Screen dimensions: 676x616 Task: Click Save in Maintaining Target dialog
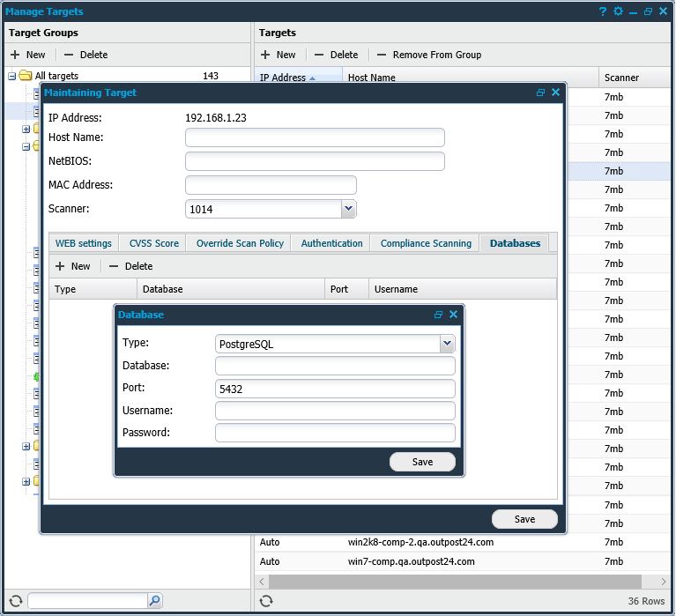(x=524, y=519)
